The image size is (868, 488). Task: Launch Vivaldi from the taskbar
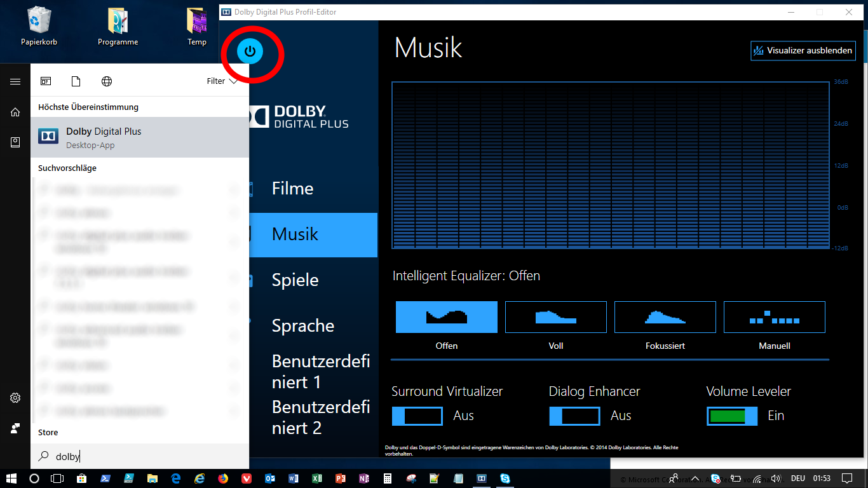246,478
